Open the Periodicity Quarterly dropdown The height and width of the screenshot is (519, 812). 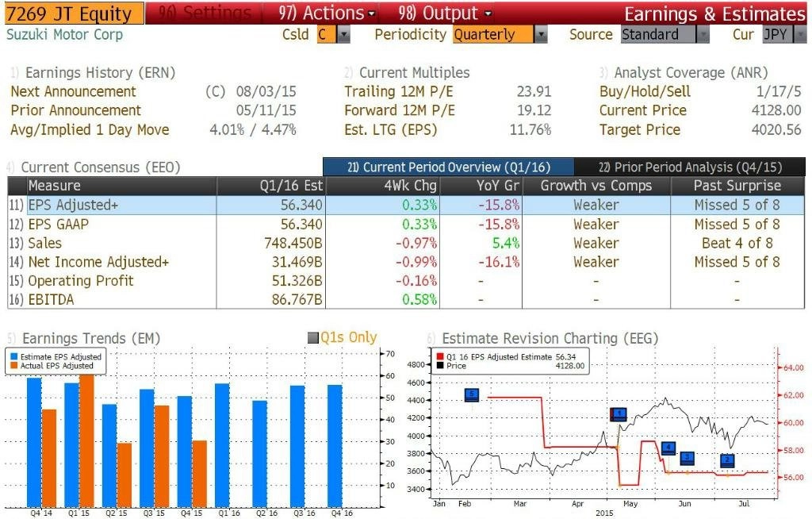(x=540, y=35)
